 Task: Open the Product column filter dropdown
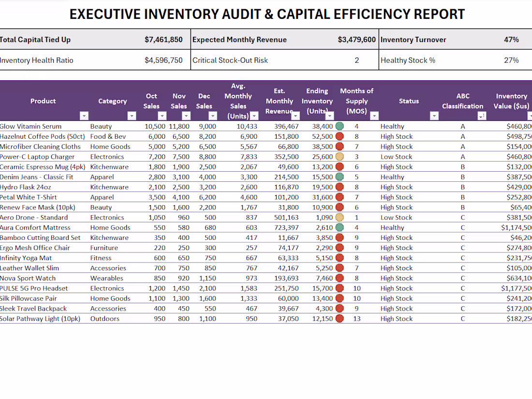pos(84,116)
